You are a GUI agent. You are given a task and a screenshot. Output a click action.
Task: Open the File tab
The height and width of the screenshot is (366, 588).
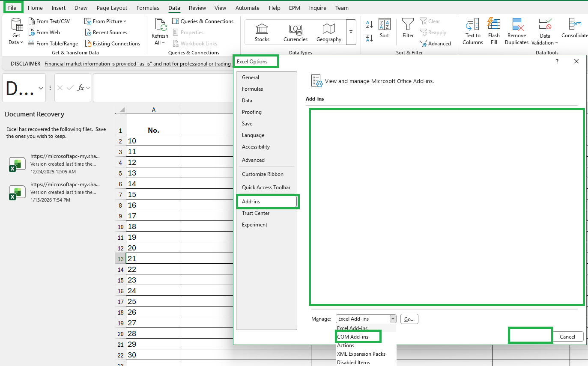12,8
